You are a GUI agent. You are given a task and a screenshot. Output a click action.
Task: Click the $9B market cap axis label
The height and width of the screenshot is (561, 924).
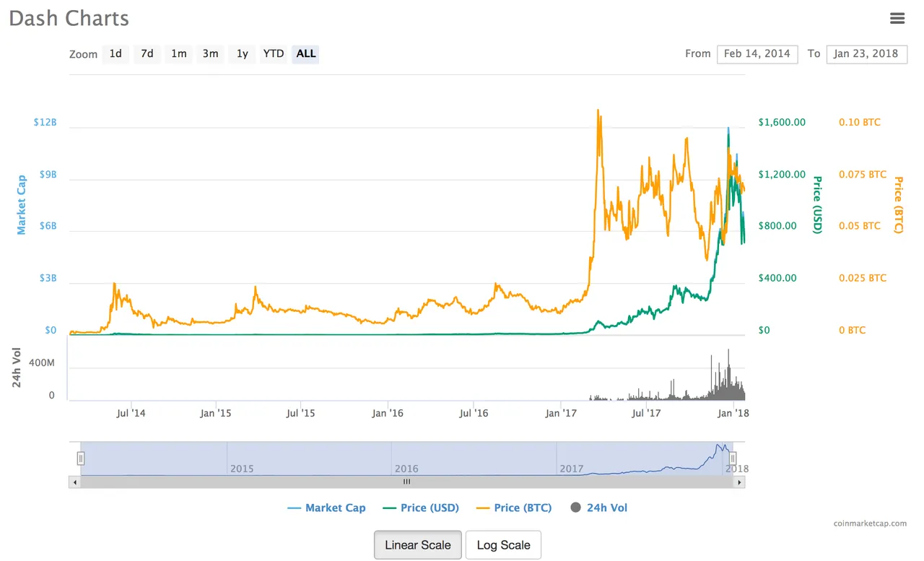[x=47, y=174]
